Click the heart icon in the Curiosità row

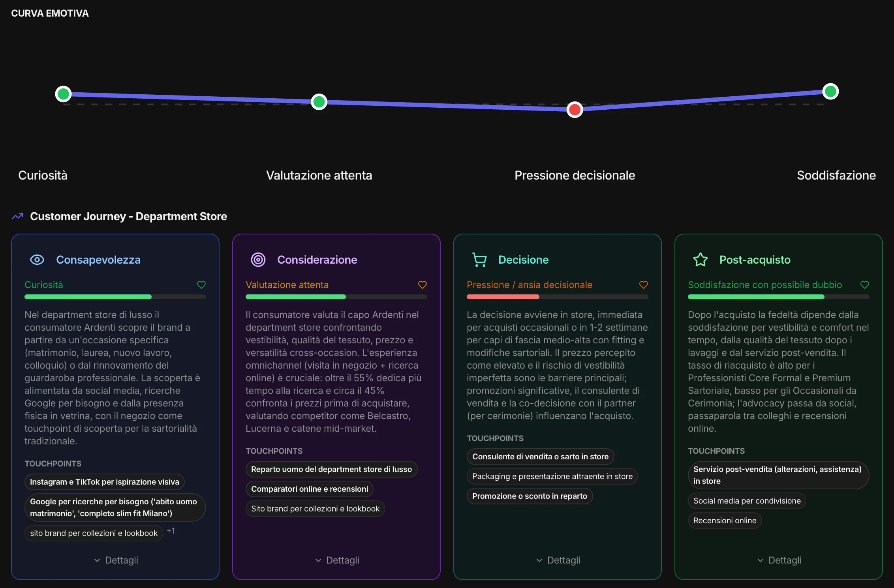(x=201, y=285)
